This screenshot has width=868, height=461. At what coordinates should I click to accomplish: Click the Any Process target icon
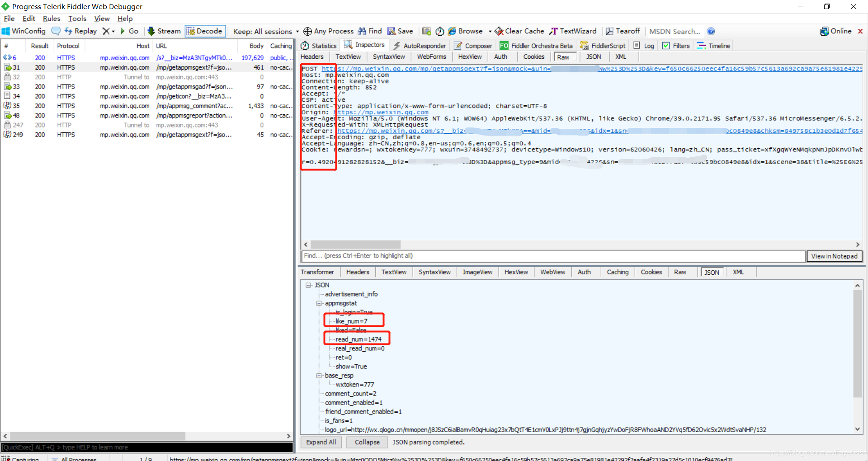pyautogui.click(x=307, y=31)
